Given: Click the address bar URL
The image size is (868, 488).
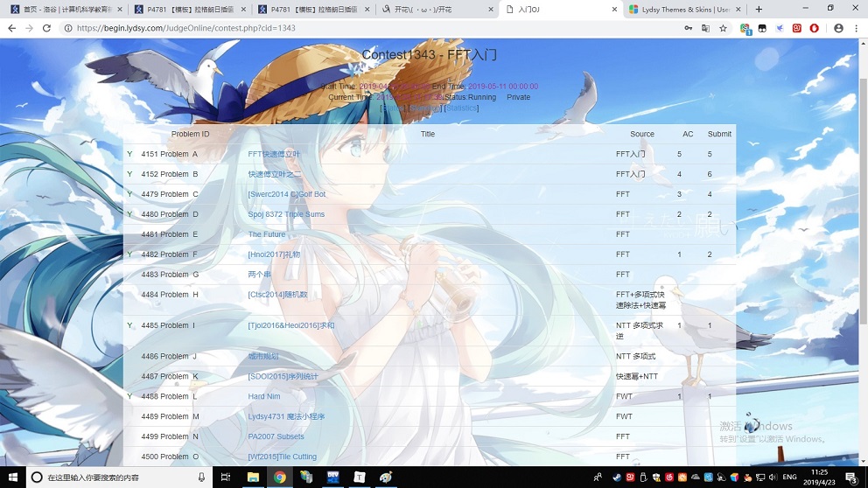Looking at the screenshot, I should 186,28.
